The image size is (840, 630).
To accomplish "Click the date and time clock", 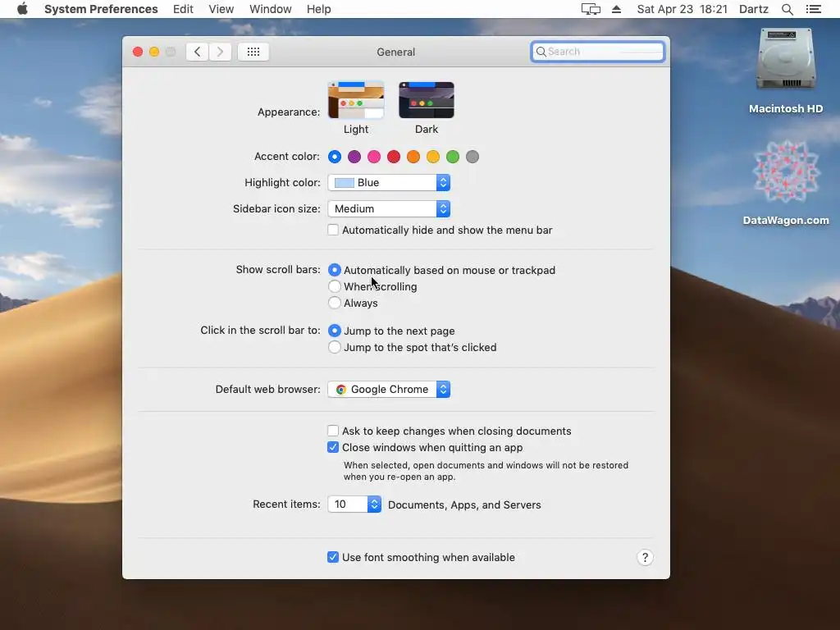I will 682,9.
